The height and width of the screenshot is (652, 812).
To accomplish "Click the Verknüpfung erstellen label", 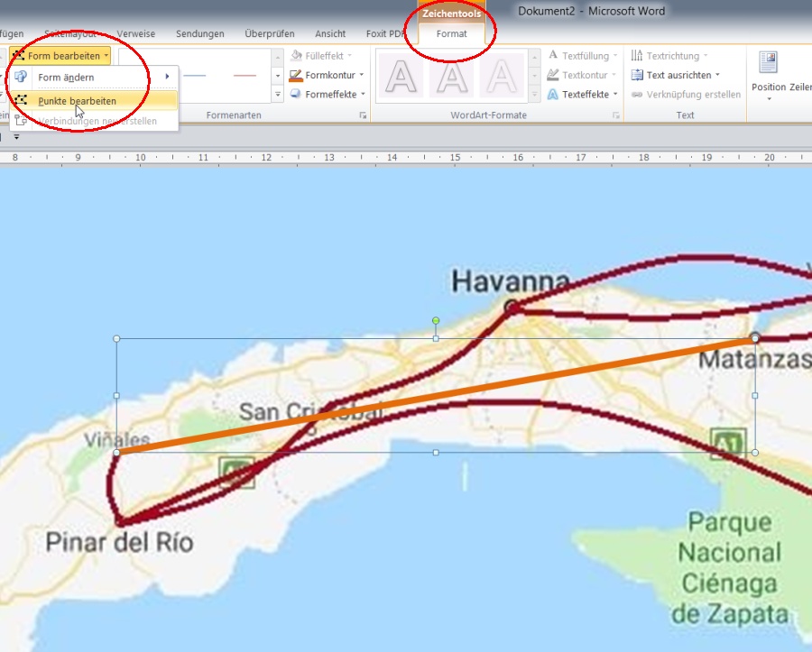I will 694,94.
